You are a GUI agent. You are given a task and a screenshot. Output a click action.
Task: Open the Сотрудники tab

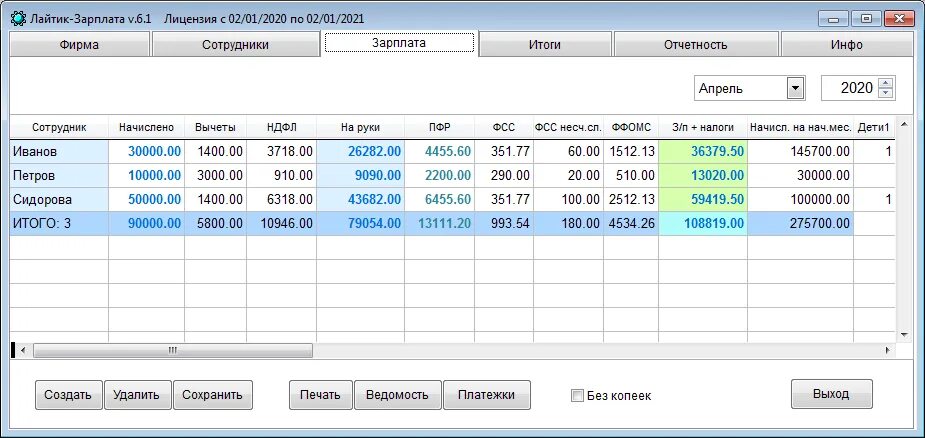tap(235, 45)
